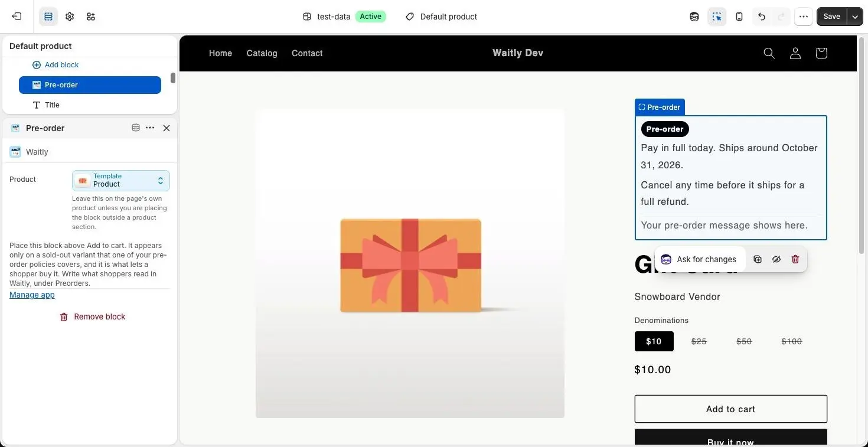This screenshot has height=447, width=868.
Task: Click Add block in the sidebar
Action: (x=56, y=65)
